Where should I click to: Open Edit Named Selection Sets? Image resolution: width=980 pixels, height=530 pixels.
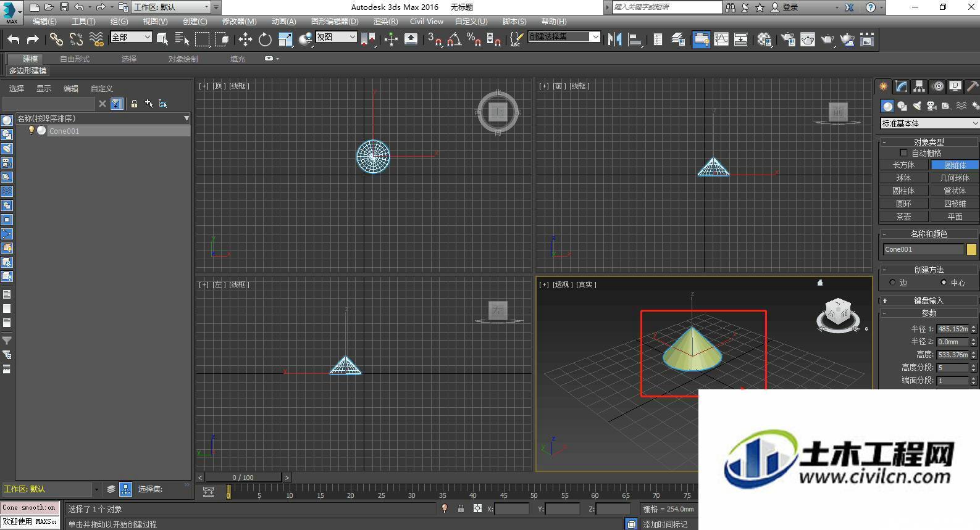516,39
